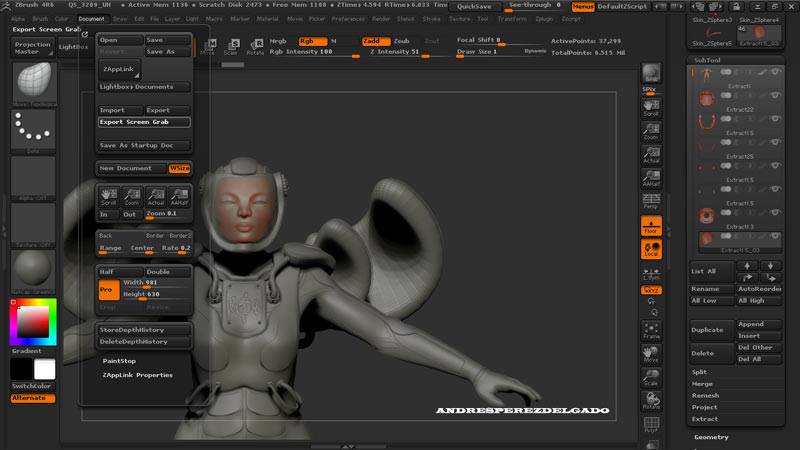Viewport: 800px width, 450px height.
Task: Click the Actual icon in Document menu
Action: point(156,197)
